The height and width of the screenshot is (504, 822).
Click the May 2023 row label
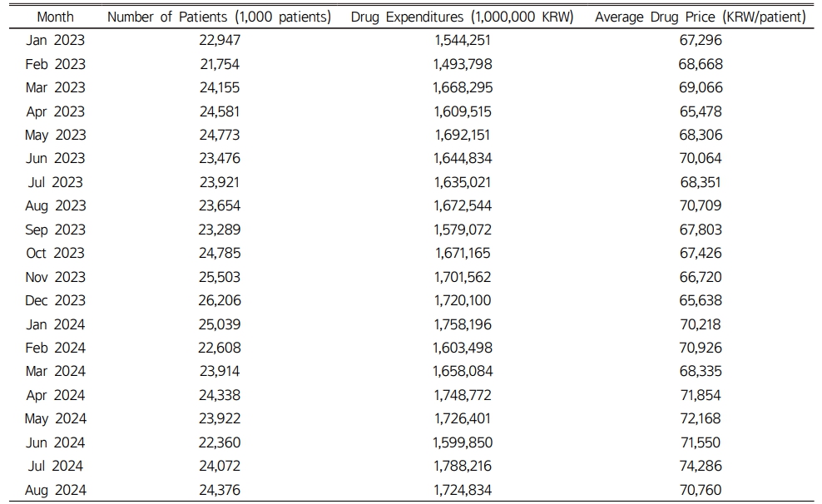(x=55, y=136)
